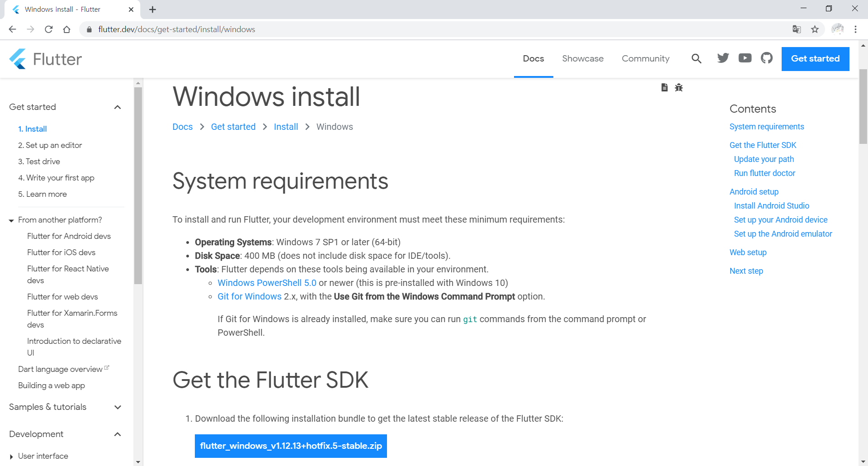Click the external link icon beside Dart language overview
Screen dimensions: 868x466
107,367
